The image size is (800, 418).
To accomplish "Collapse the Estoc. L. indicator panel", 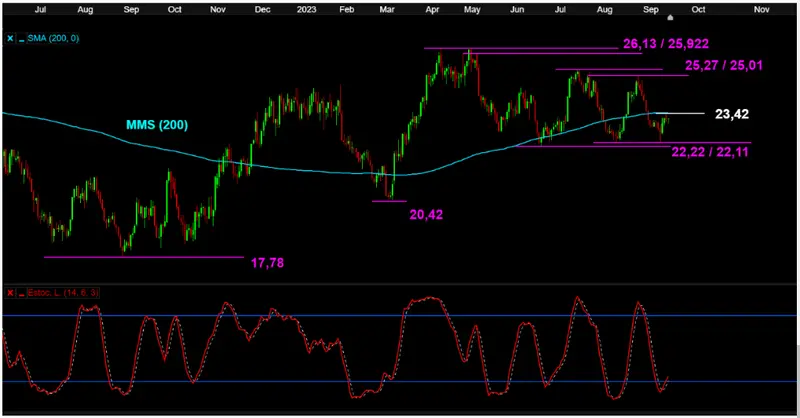I will tap(19, 292).
